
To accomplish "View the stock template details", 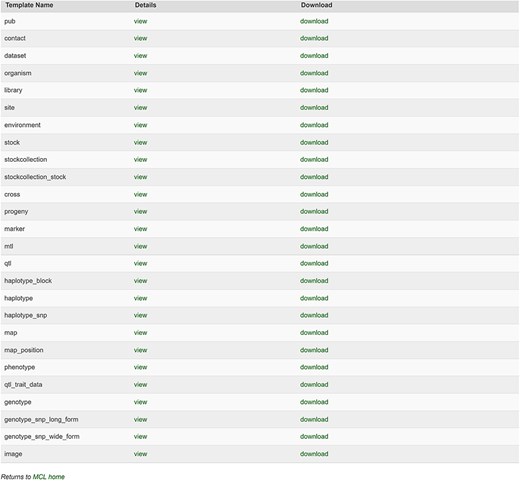I will 140,142.
